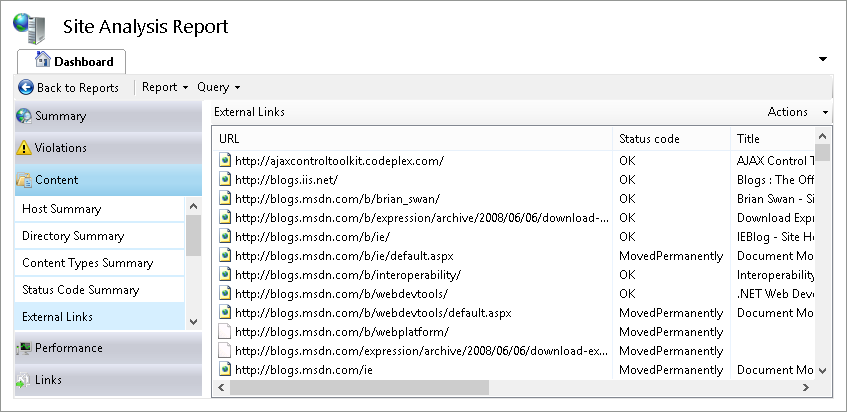Click the Summary globe icon
The height and width of the screenshot is (412, 847).
click(24, 117)
